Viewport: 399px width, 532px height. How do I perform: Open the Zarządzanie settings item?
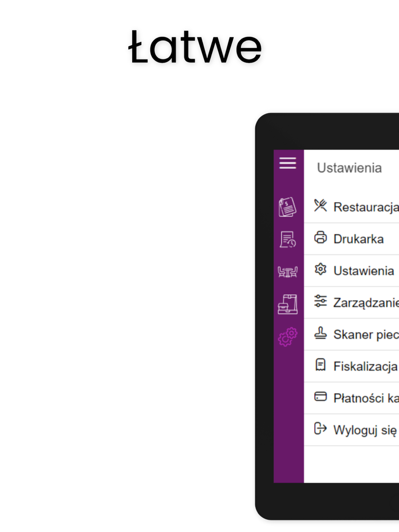click(352, 303)
